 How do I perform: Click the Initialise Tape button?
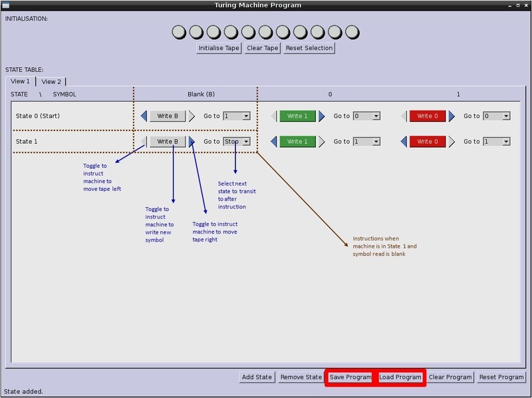pyautogui.click(x=219, y=48)
